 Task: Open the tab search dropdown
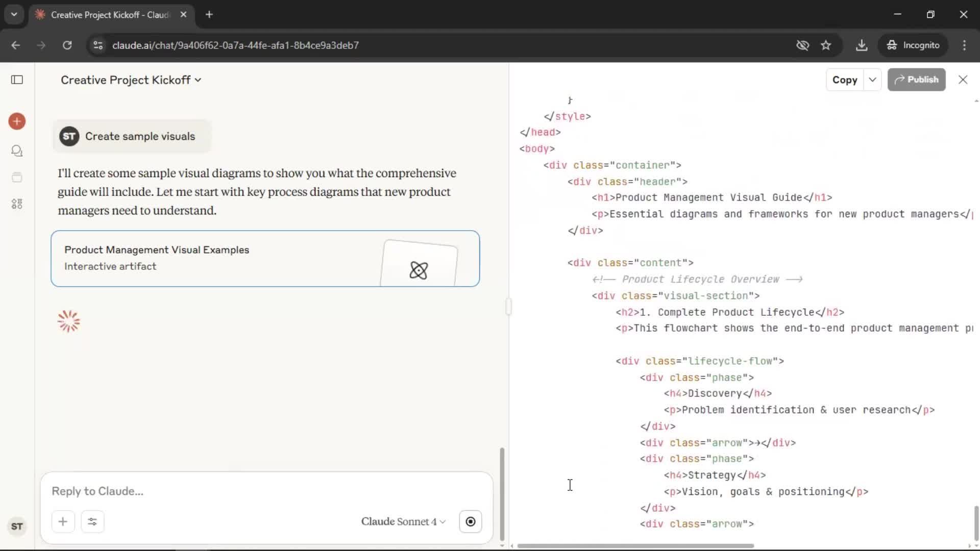tap(14, 15)
